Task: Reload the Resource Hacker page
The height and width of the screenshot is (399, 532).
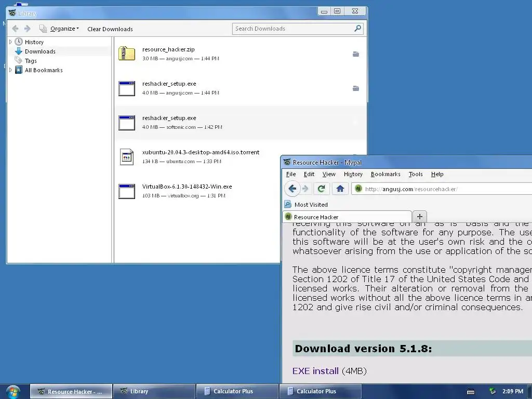Action: pos(321,189)
